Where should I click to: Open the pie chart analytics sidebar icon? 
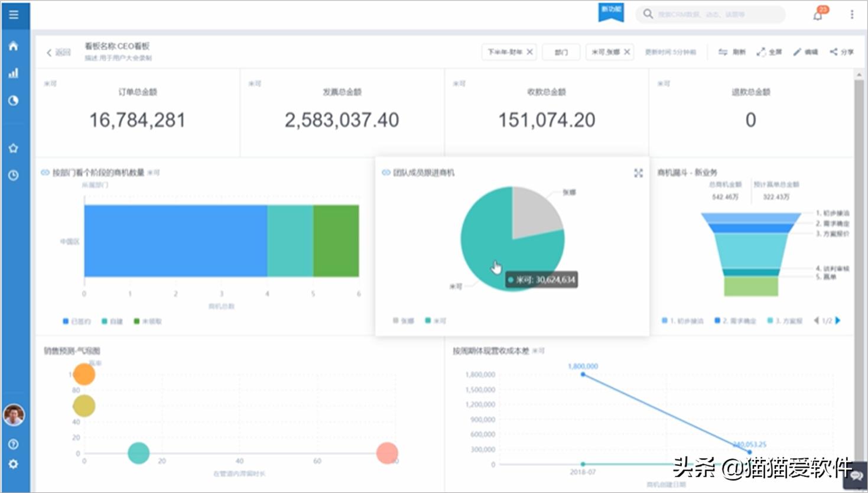tap(14, 100)
